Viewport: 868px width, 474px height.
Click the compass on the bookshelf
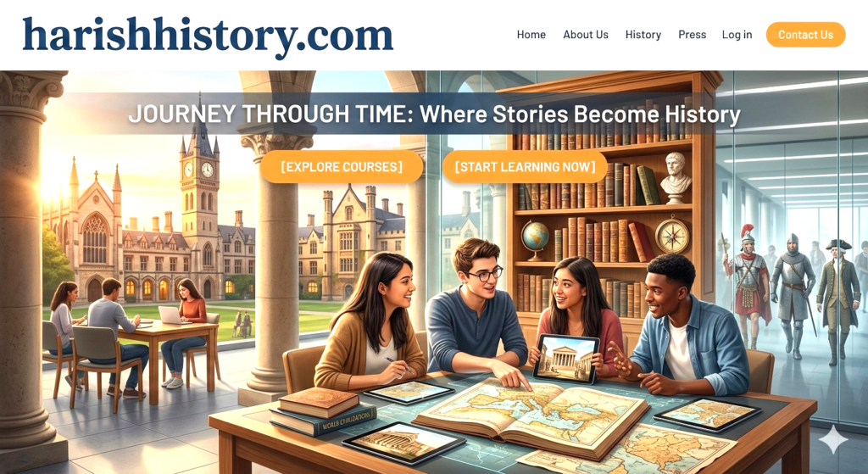[x=672, y=236]
